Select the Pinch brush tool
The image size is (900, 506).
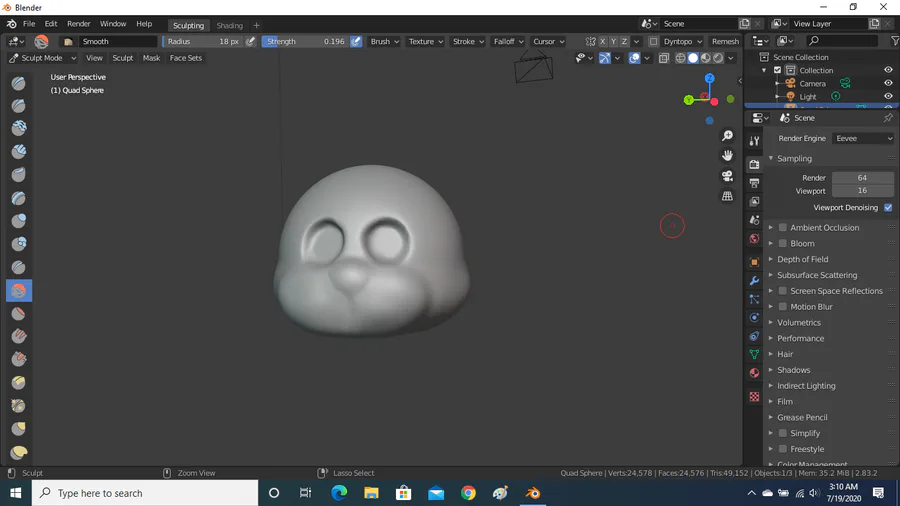(x=18, y=406)
